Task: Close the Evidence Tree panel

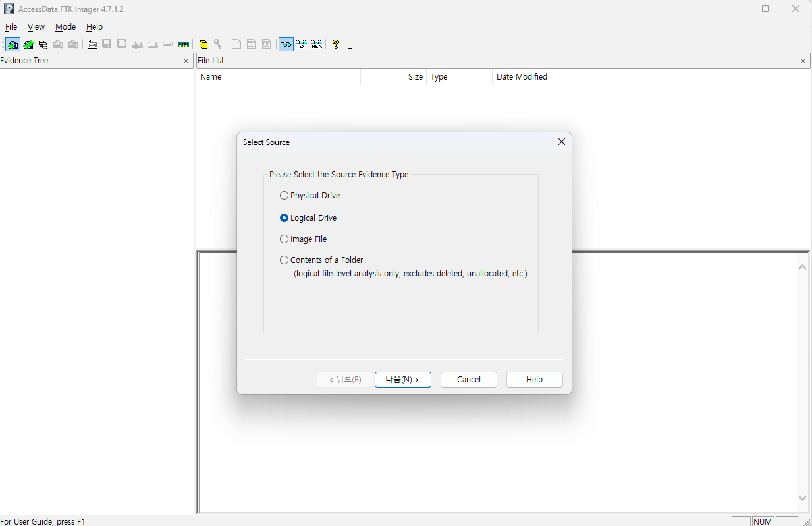Action: 186,61
